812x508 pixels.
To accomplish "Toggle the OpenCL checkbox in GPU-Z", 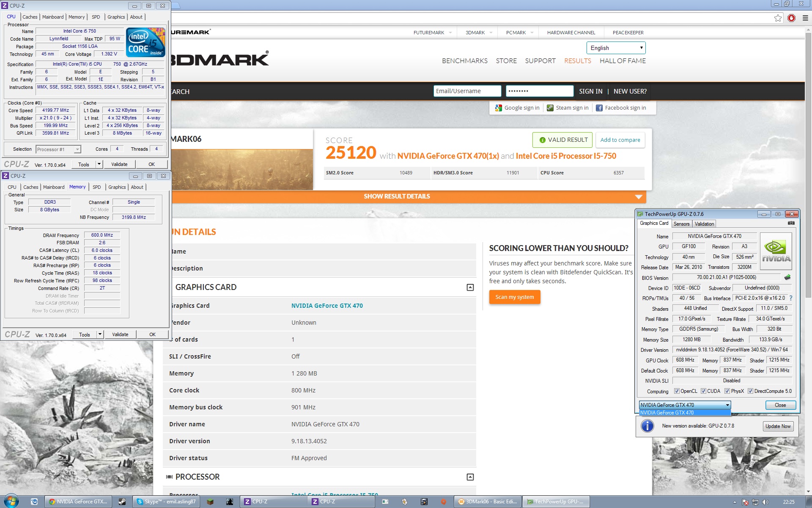I will 677,391.
